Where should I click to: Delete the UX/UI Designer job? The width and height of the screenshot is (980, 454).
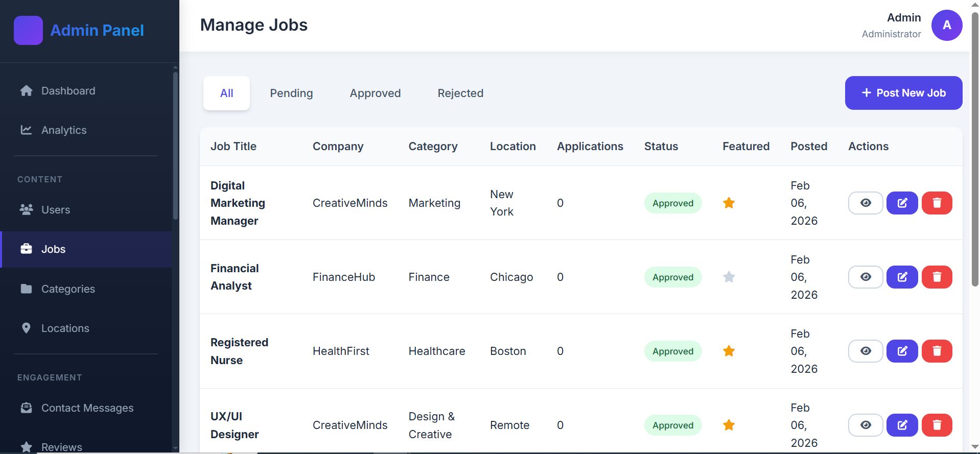(x=937, y=425)
